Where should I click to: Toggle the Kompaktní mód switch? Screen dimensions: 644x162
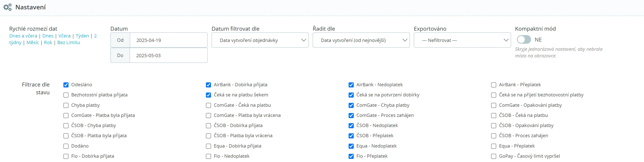[x=524, y=40]
